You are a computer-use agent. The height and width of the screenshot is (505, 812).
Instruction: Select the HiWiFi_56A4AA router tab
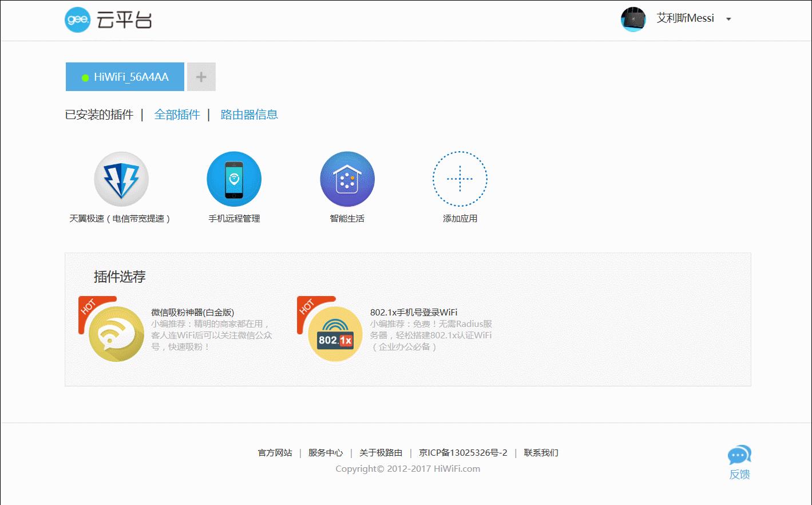124,76
